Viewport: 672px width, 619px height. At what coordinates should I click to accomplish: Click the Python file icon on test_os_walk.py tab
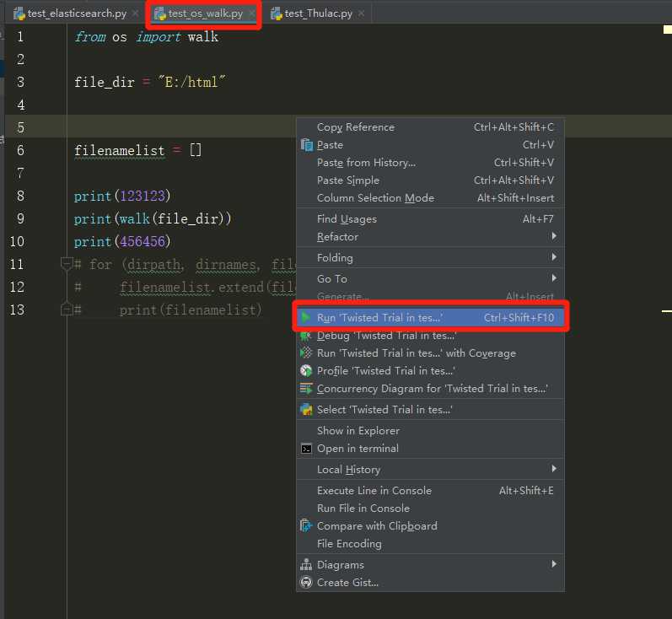[x=160, y=13]
